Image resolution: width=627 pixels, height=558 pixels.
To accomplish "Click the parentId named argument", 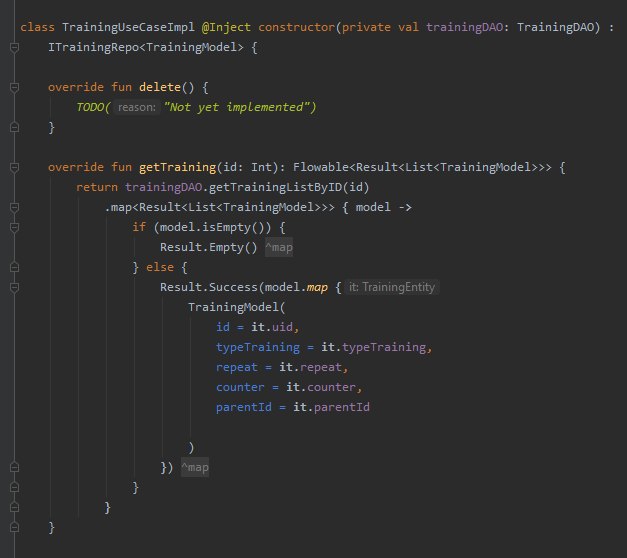I will pos(244,407).
